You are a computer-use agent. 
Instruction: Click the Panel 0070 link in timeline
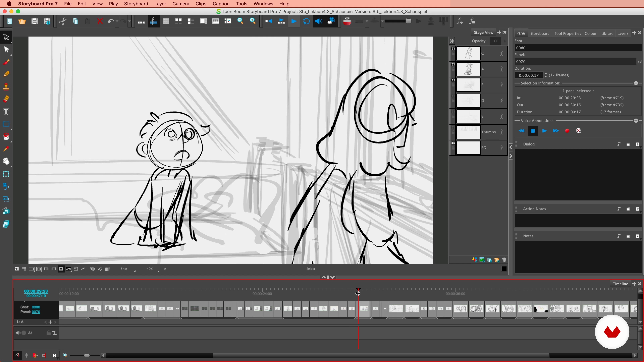coord(36,312)
